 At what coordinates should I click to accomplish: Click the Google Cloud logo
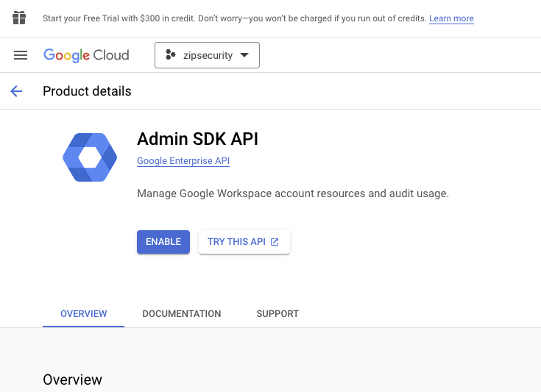(x=86, y=55)
